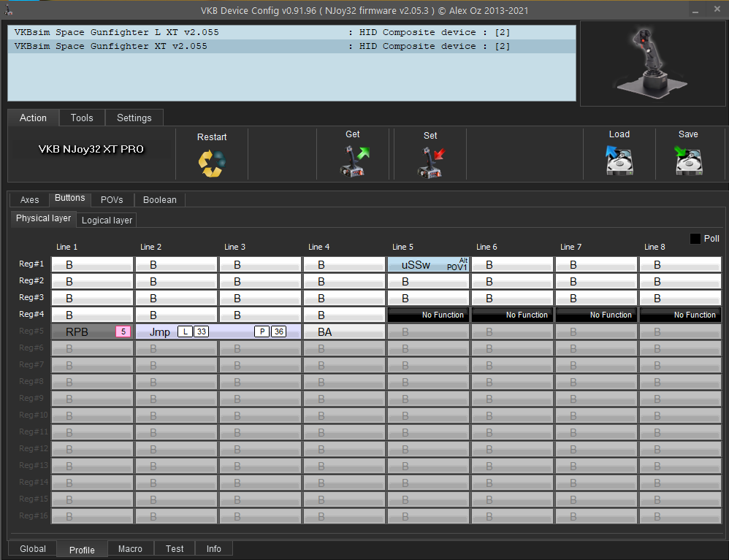Open the Settings tab
Viewport: 729px width, 560px height.
(134, 118)
